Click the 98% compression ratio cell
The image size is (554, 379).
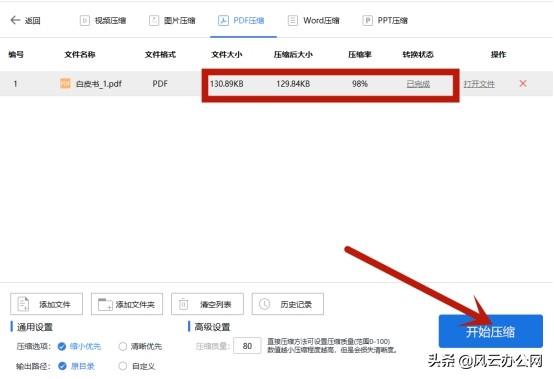(x=360, y=84)
